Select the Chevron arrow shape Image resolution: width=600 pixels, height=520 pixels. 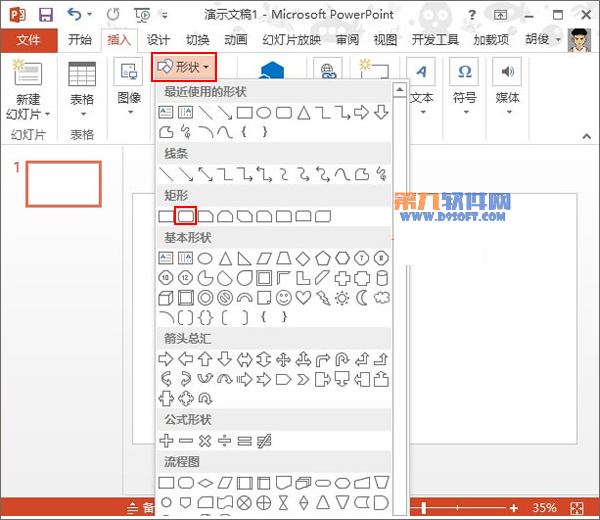point(303,379)
